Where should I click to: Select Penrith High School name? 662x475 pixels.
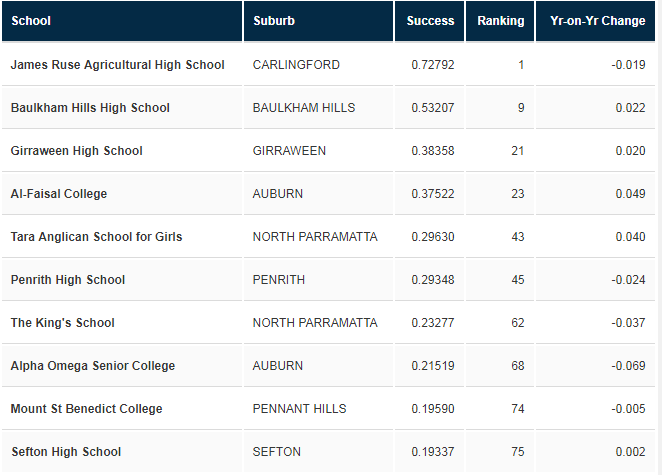(68, 280)
